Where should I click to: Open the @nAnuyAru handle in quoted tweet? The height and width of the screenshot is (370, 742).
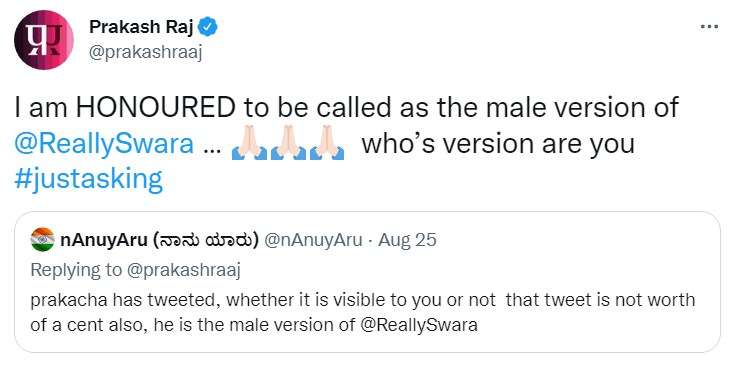(312, 240)
